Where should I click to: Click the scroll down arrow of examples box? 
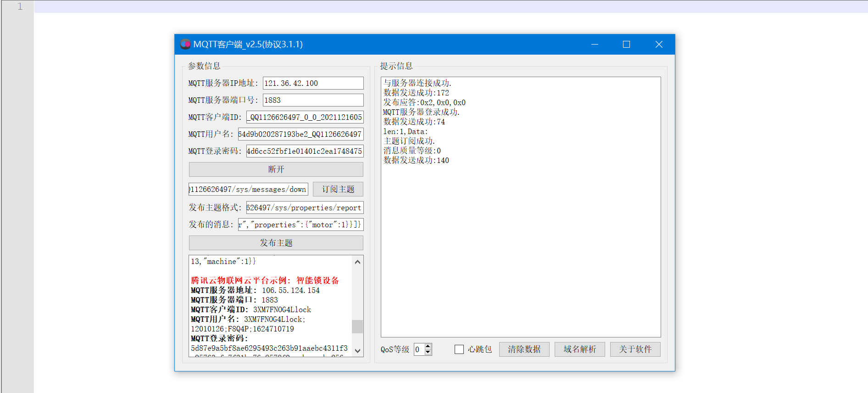coord(357,351)
